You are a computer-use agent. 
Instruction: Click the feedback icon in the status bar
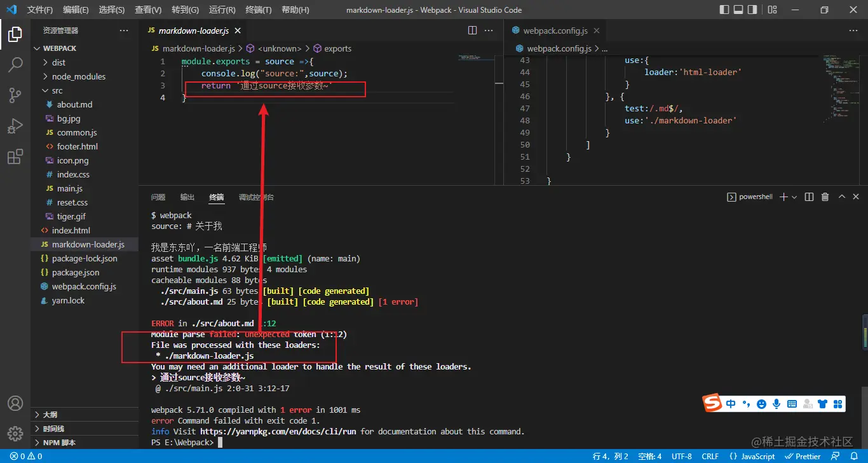836,456
